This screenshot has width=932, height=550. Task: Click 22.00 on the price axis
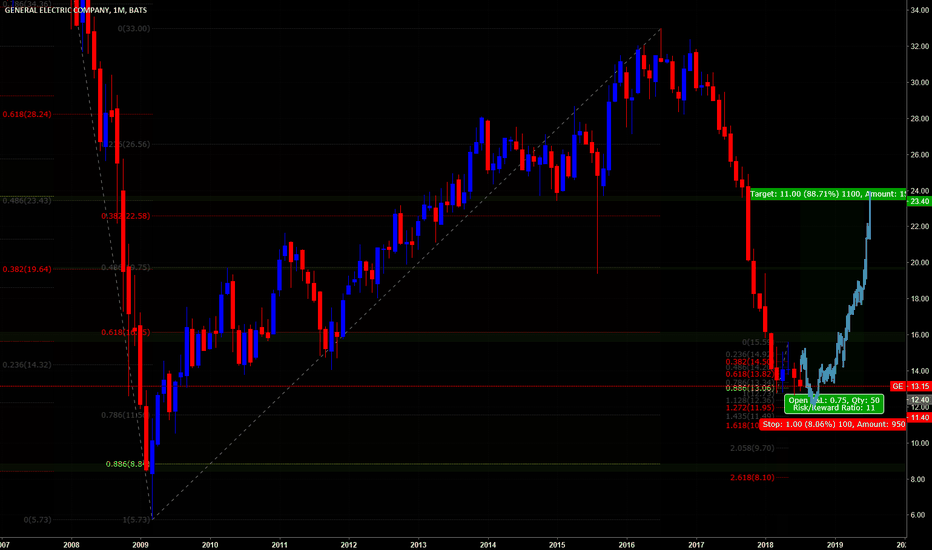(x=920, y=227)
